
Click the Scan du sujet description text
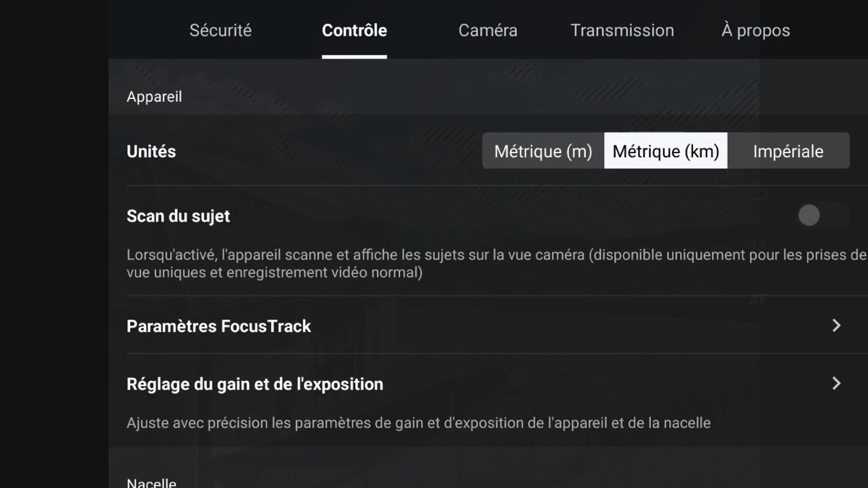point(496,264)
